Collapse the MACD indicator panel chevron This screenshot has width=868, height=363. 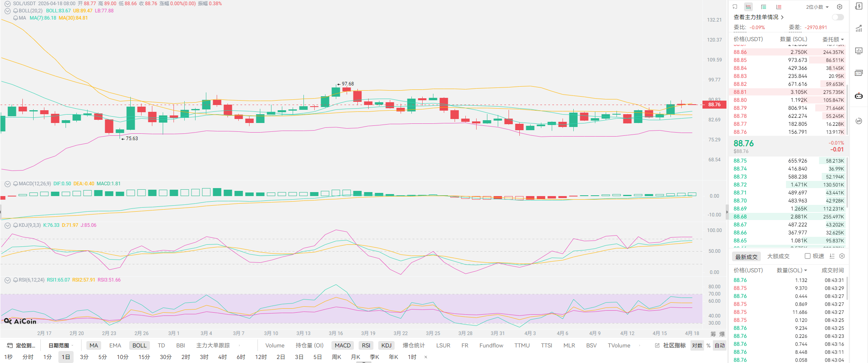coord(7,184)
